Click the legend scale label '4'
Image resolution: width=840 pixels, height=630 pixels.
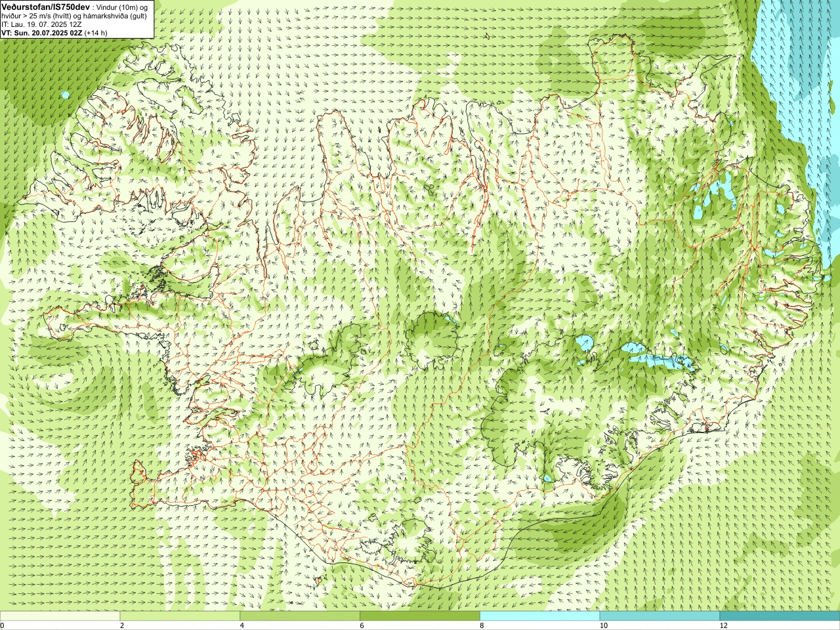[242, 625]
